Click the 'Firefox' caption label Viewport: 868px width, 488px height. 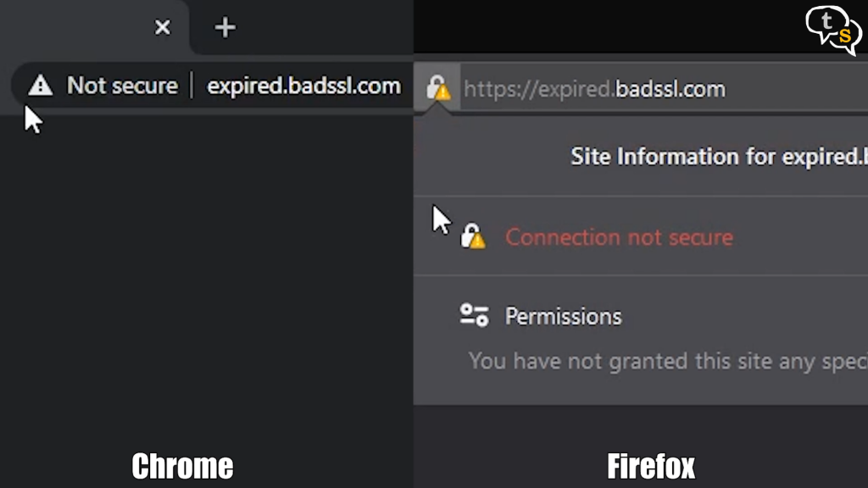[650, 466]
